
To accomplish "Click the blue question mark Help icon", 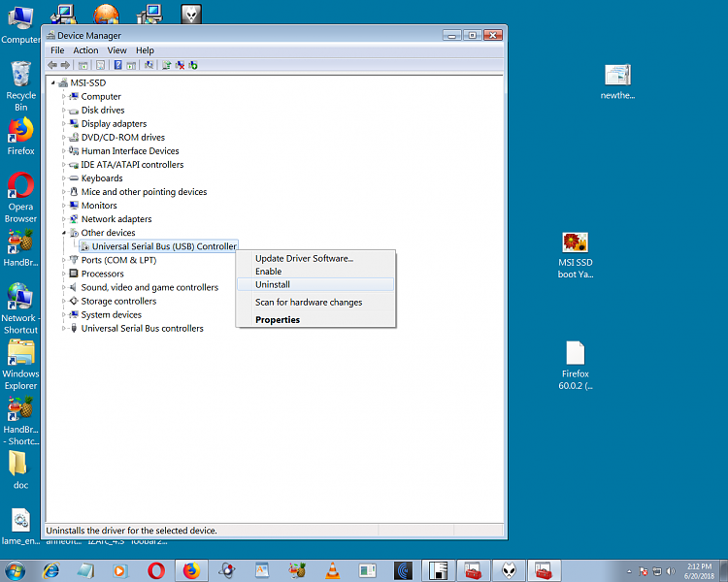I will [x=117, y=65].
